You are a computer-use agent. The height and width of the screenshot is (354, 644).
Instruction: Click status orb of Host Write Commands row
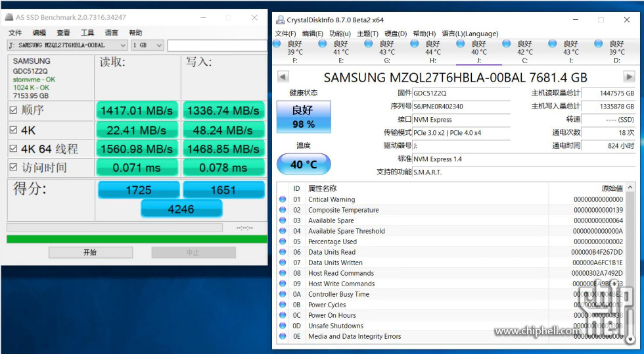(283, 284)
